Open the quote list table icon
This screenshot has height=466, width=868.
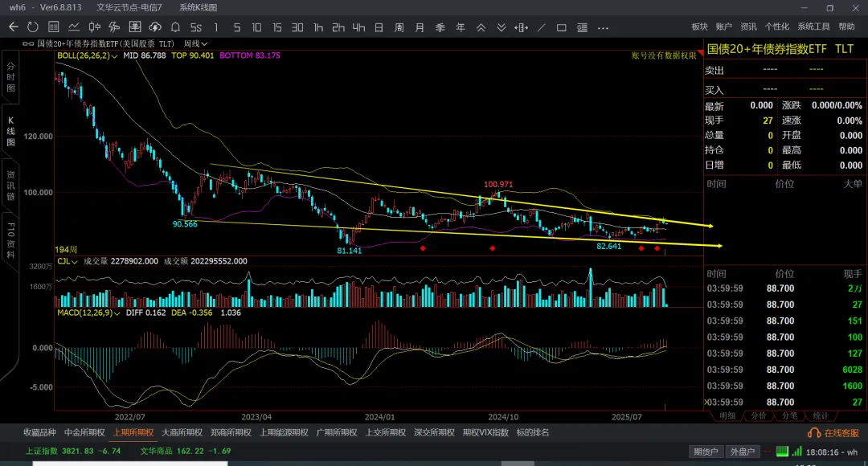54,27
